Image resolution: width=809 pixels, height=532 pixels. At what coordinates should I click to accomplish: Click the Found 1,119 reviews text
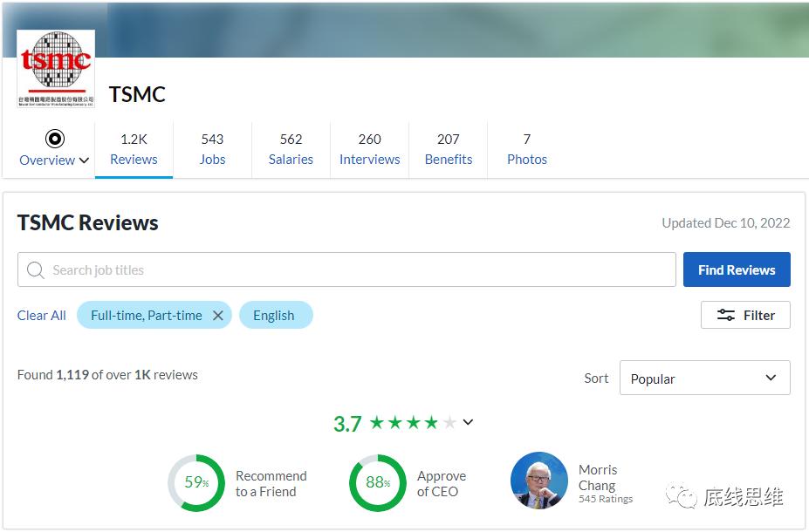[x=107, y=375]
